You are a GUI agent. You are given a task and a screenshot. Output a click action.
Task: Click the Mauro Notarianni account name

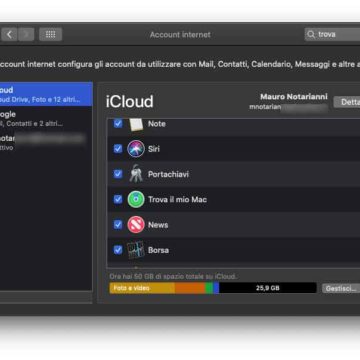pyautogui.click(x=294, y=97)
